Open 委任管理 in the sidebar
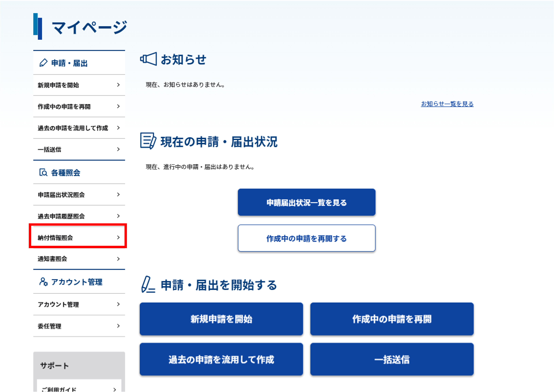This screenshot has width=554, height=392. click(79, 326)
